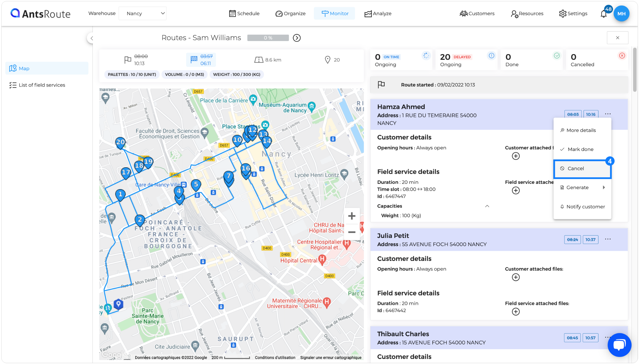
Task: Go to next route with circled arrow
Action: 297,38
